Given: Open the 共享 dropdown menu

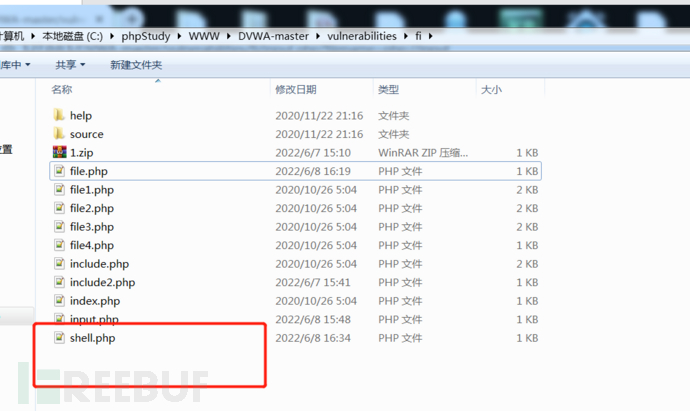Looking at the screenshot, I should tap(70, 65).
